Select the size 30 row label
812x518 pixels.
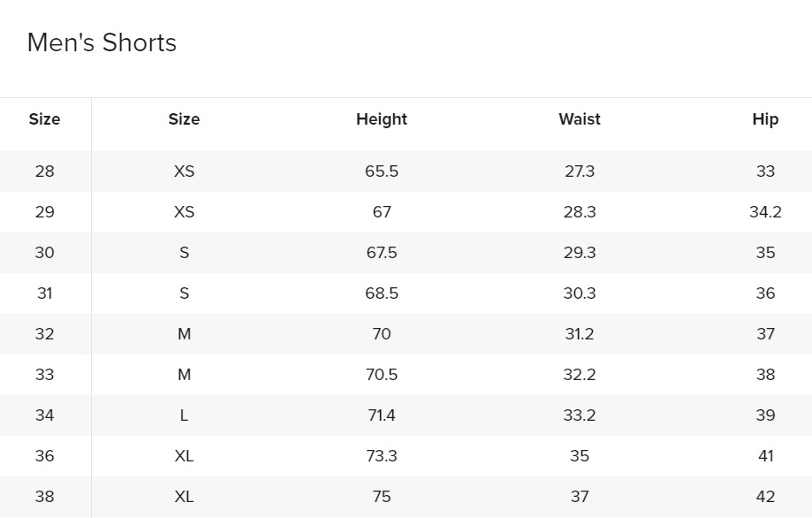(44, 253)
